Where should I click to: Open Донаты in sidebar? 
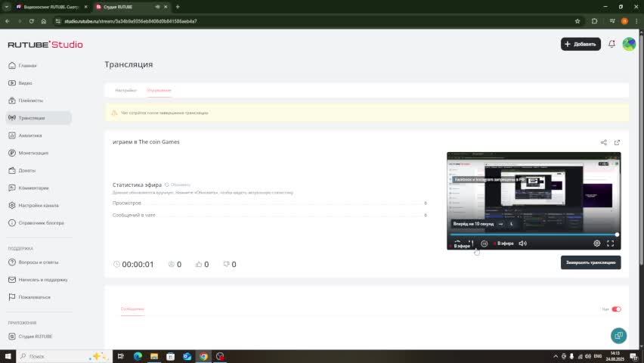[x=22, y=170]
